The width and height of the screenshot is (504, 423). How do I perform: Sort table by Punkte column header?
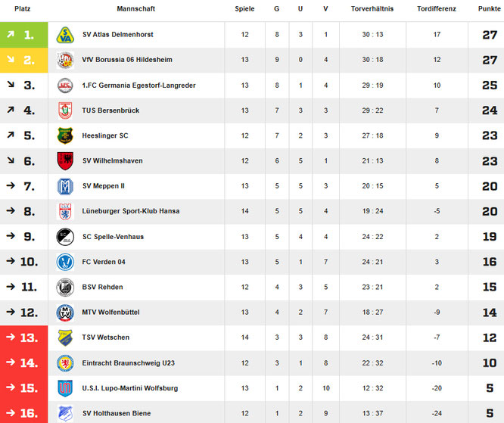click(x=488, y=9)
